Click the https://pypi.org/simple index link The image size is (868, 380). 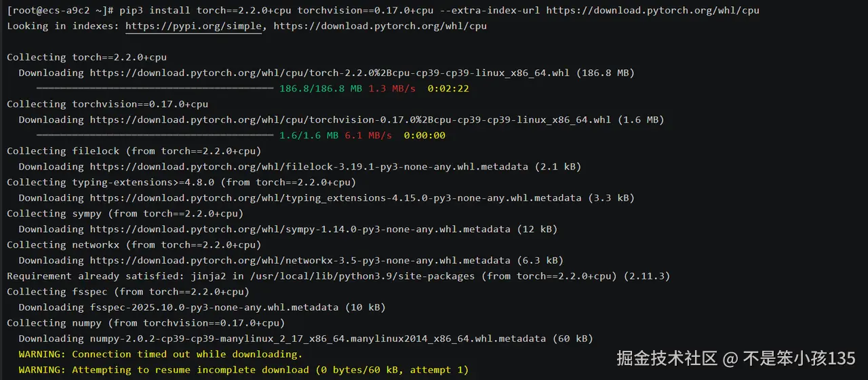click(x=193, y=26)
